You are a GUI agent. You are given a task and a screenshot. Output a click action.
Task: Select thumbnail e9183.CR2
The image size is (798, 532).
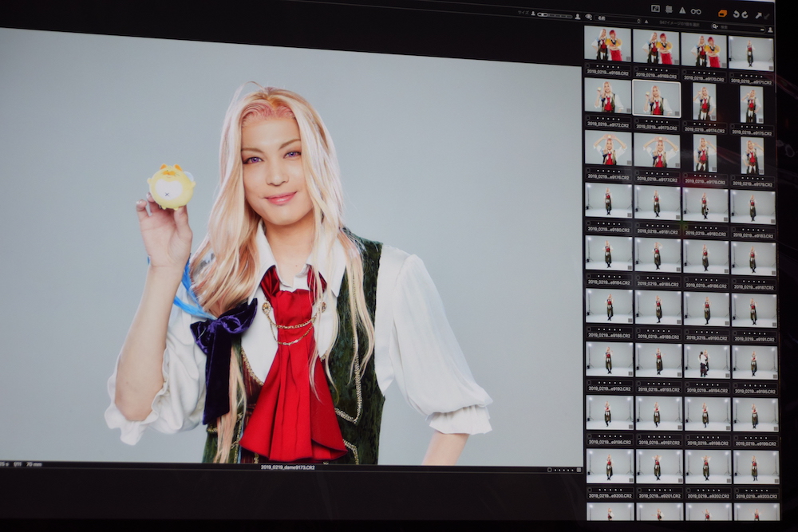pos(753,207)
